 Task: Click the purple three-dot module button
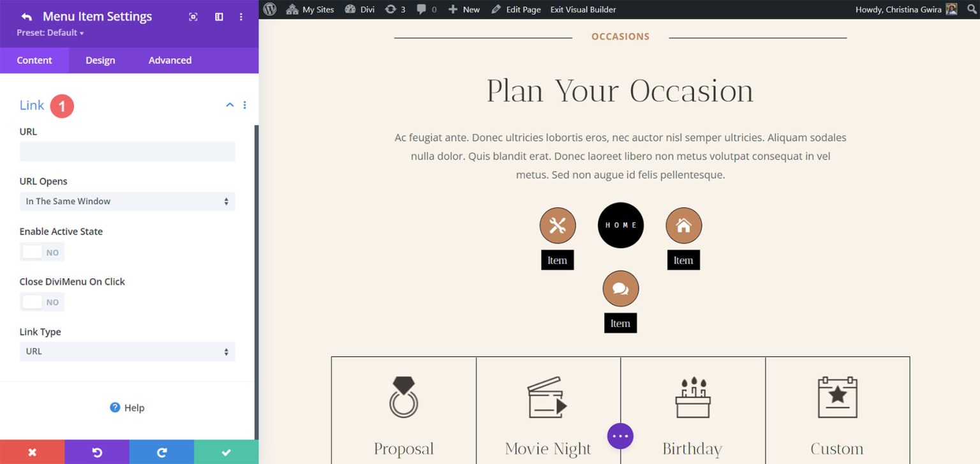click(620, 435)
